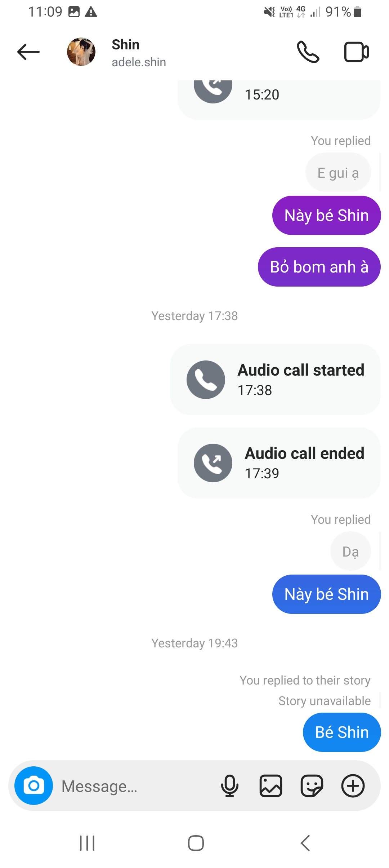This screenshot has height=868, width=389.
Task: Start an audio call with Shin
Action: tap(308, 52)
